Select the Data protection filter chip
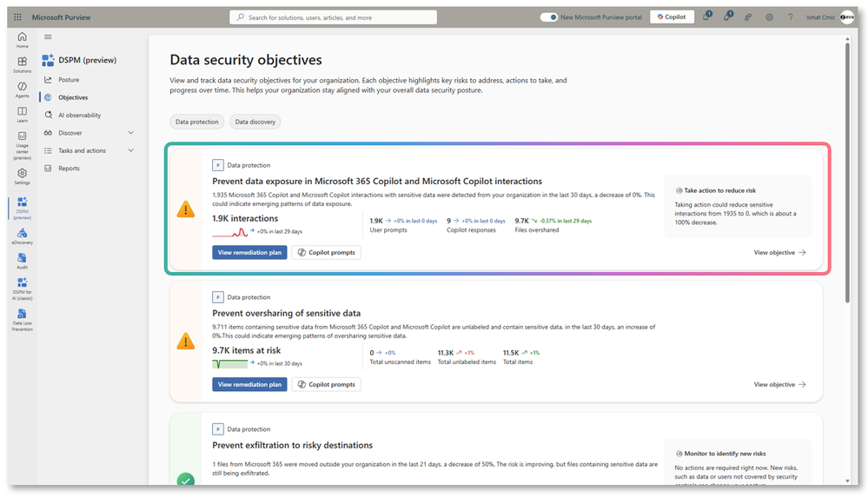 (197, 122)
